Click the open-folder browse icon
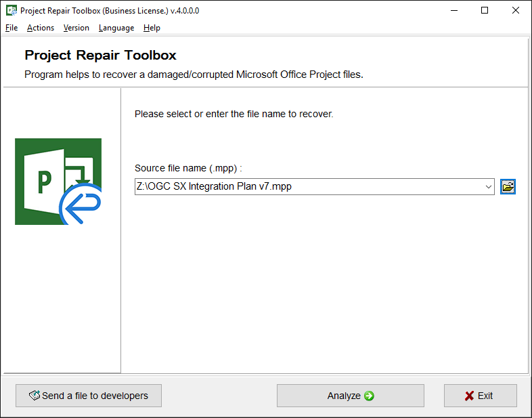 point(508,186)
